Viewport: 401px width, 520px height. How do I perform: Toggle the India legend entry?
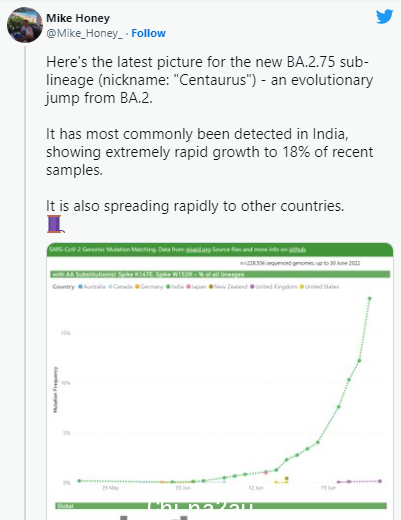click(175, 287)
